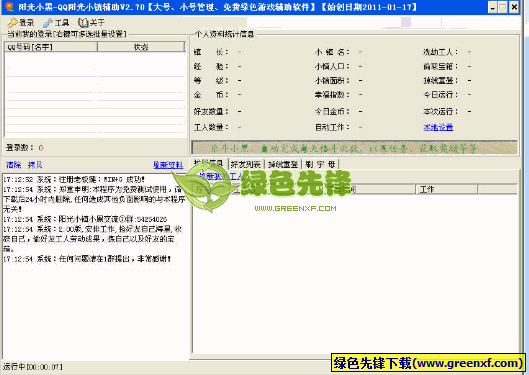
Task: Click the 镇长 label in stats
Action: (211, 52)
